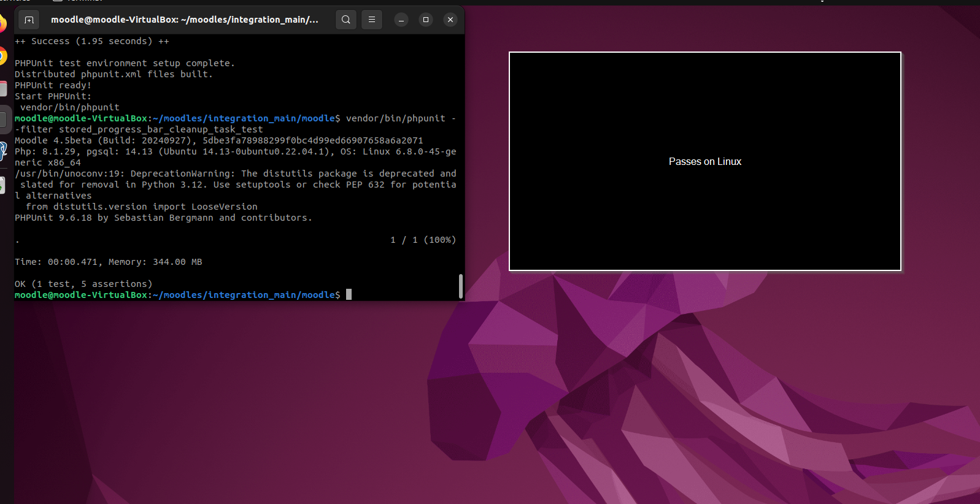Click "-filter stored_progress_bar_cleanup_task_test" text
Viewport: 980px width, 504px height.
click(139, 129)
